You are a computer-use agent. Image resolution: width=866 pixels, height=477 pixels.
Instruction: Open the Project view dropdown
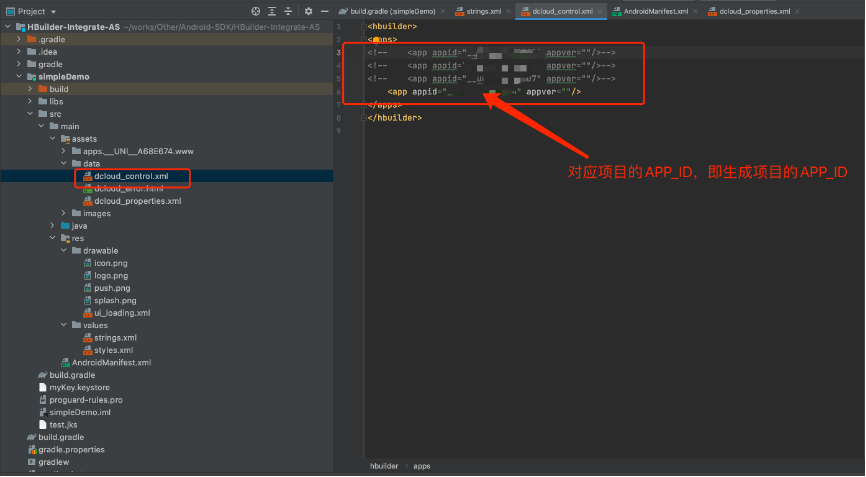click(53, 12)
